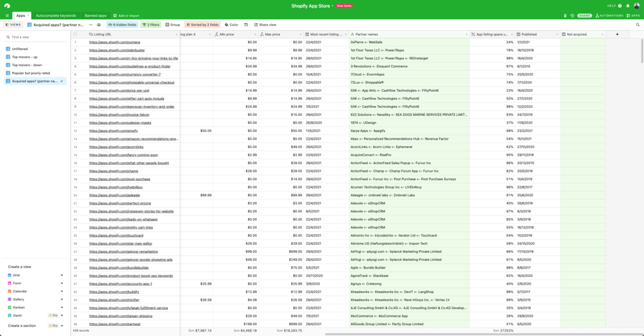644x336 pixels.
Task: Click the vertical scrollbar on right
Action: coord(641,51)
